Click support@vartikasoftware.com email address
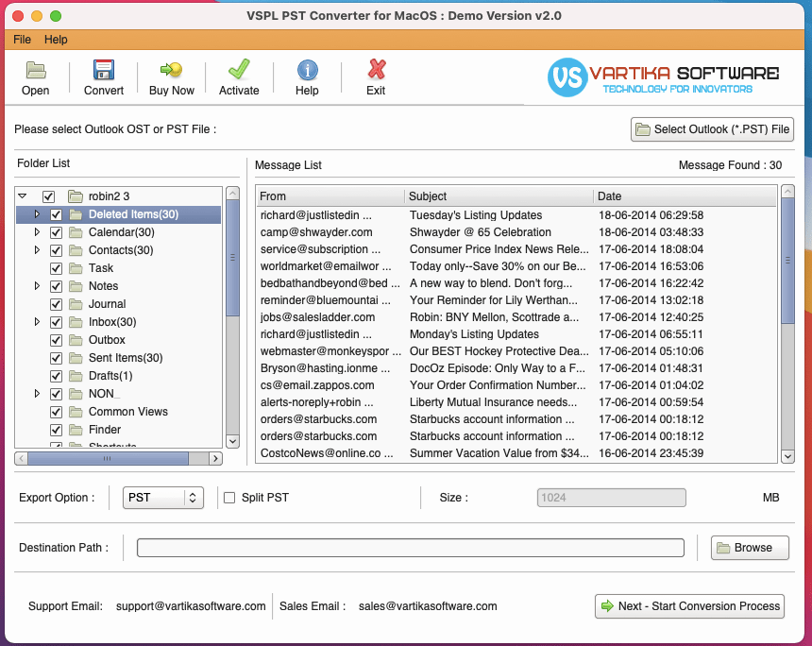Screen dimensions: 812x646 pos(191,606)
